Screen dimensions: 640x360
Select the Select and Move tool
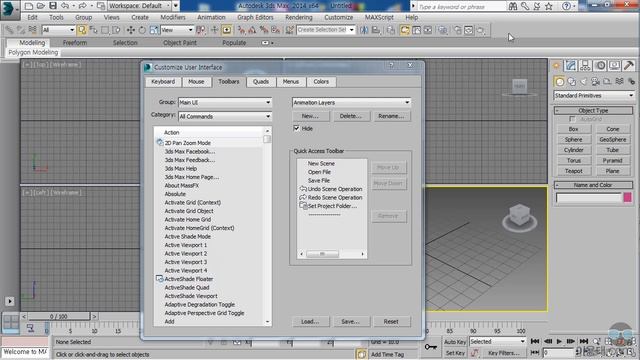[131, 30]
